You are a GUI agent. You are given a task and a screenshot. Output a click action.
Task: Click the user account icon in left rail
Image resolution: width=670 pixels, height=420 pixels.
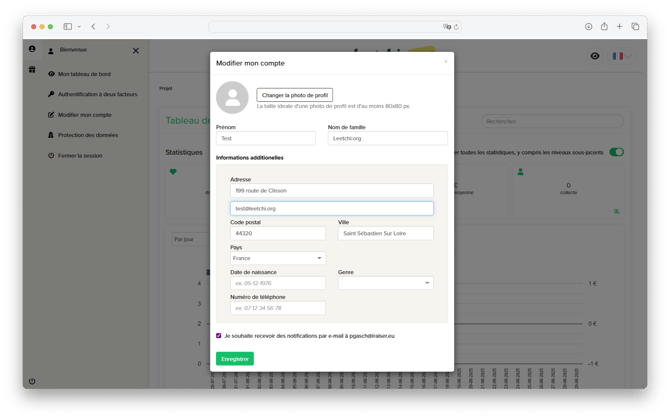32,49
